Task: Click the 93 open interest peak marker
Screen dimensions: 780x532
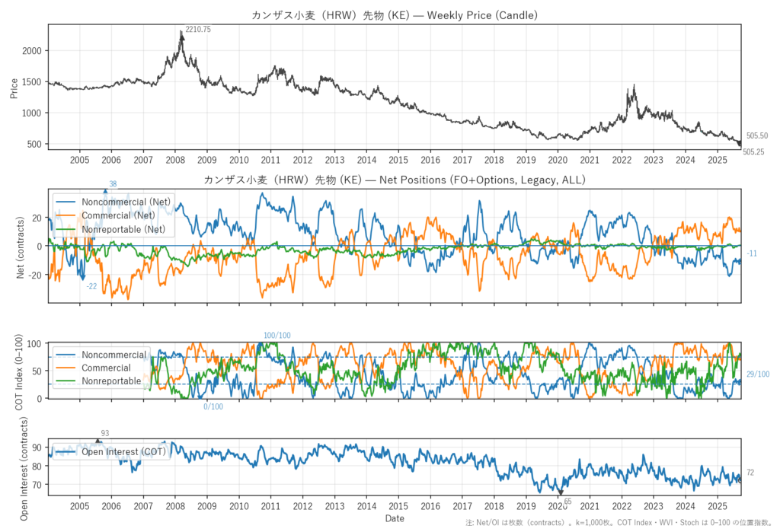Action: (97, 441)
